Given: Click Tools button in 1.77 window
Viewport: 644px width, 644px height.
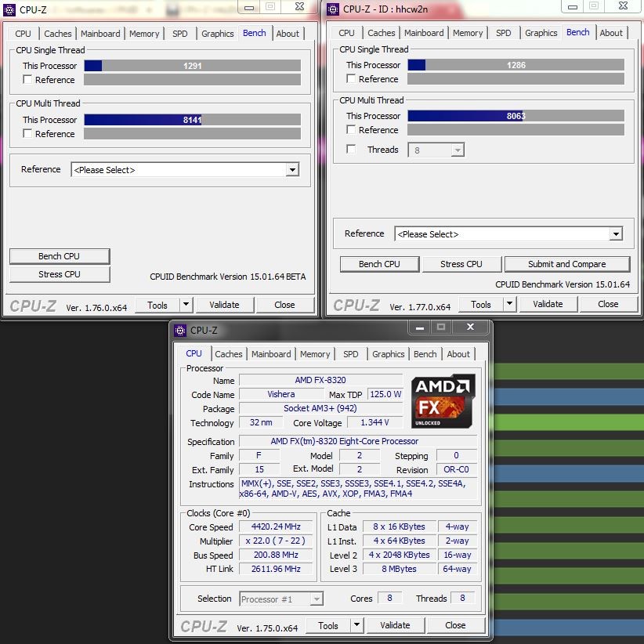Looking at the screenshot, I should click(x=481, y=304).
